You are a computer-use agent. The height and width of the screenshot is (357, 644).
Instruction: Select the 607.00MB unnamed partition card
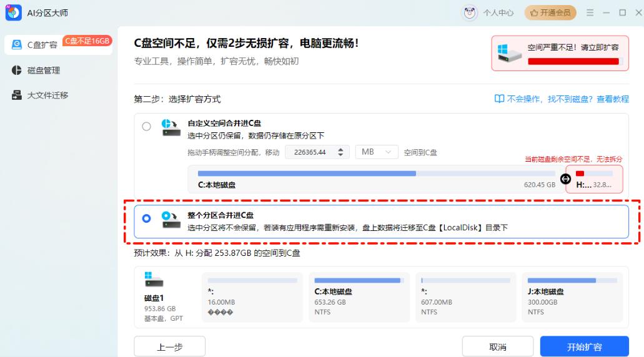tap(465, 298)
